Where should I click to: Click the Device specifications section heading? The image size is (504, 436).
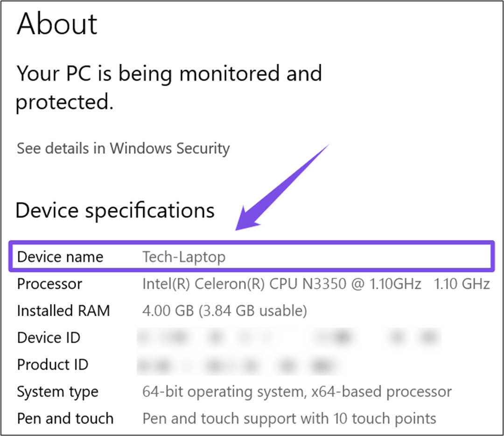[115, 210]
